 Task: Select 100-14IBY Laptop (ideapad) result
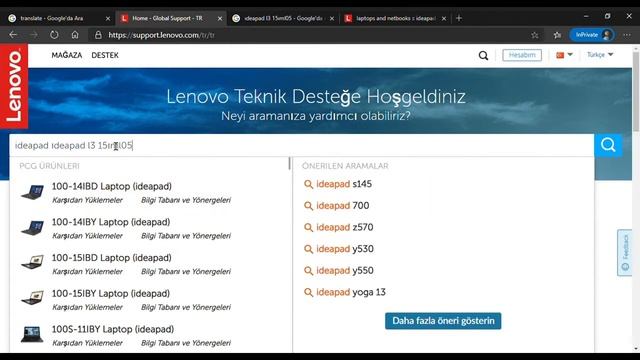click(111, 222)
